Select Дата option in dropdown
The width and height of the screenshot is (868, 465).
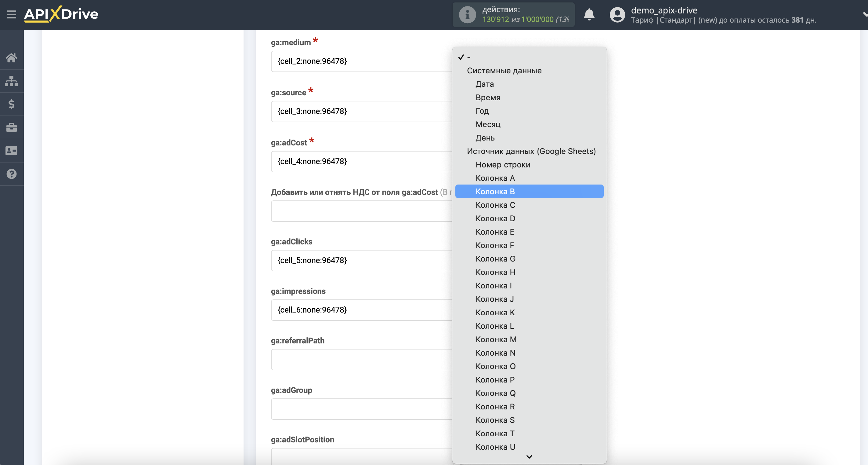[529, 84]
